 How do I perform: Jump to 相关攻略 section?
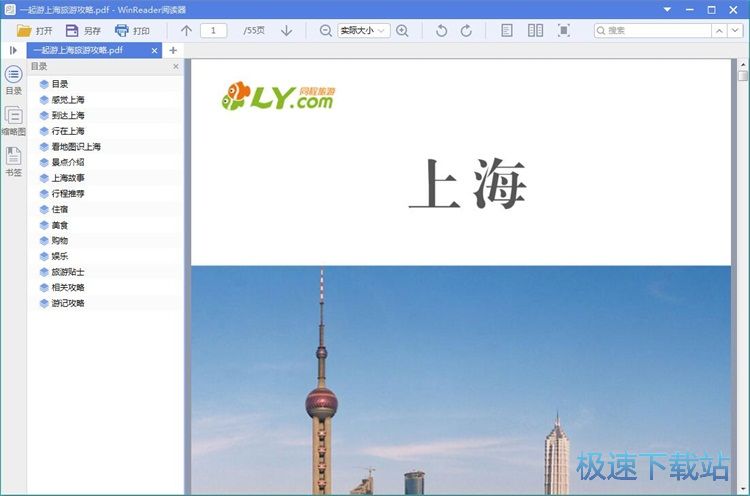click(67, 287)
